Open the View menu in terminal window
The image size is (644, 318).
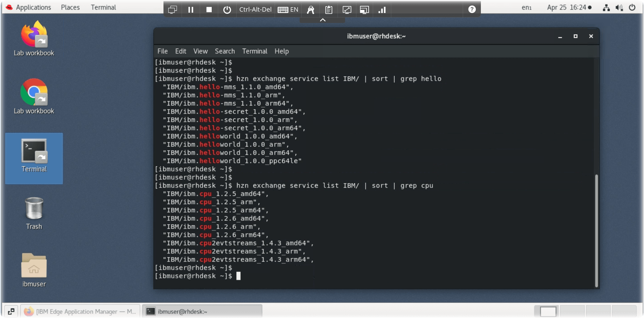click(200, 51)
